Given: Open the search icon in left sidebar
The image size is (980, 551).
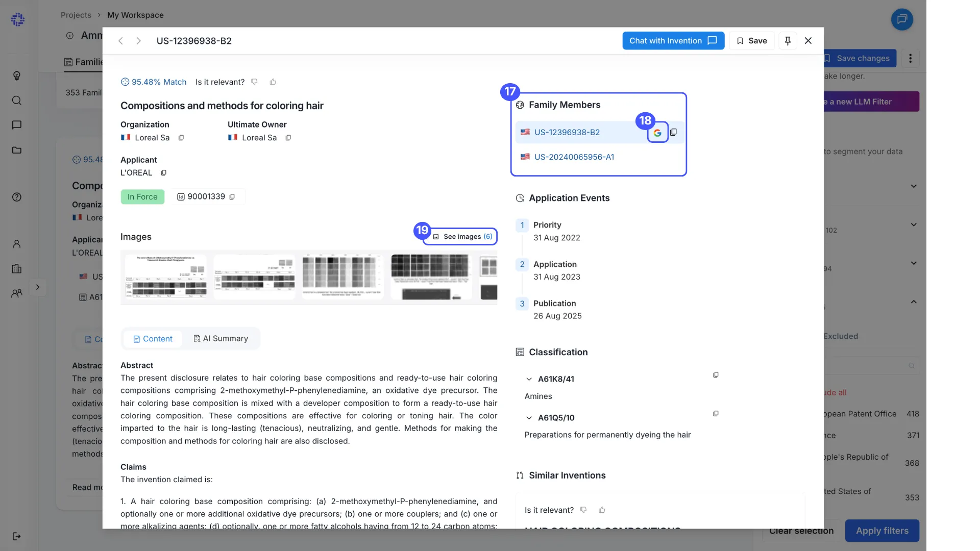Looking at the screenshot, I should [17, 101].
